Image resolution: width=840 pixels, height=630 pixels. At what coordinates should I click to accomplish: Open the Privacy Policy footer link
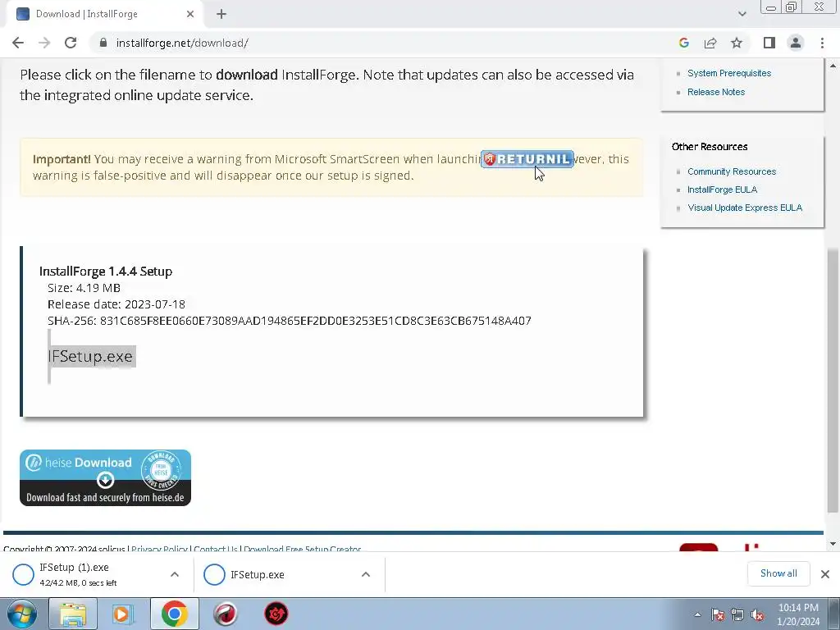coord(159,549)
